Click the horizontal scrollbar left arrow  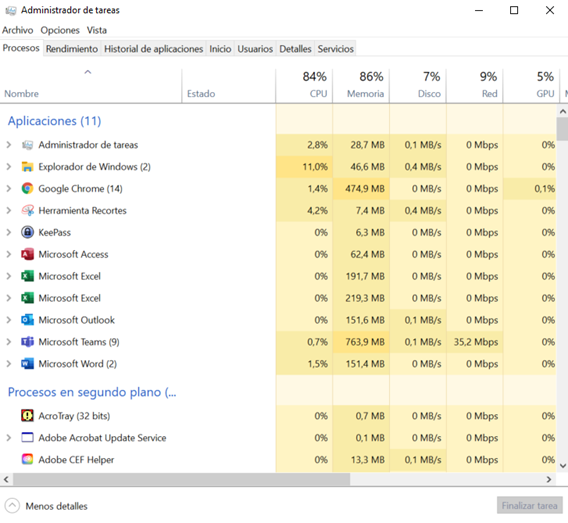click(x=6, y=479)
